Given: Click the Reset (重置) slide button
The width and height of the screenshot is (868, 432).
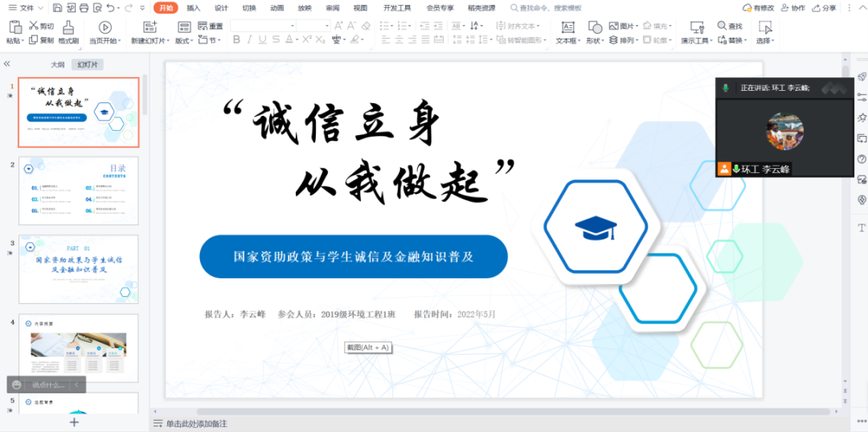Looking at the screenshot, I should 210,26.
